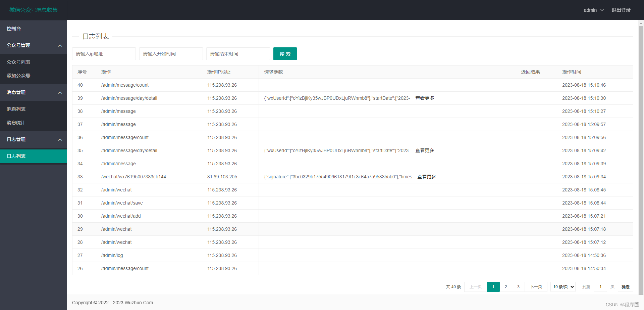Collapse the 消息管理 menu chevron
The image size is (644, 310).
60,93
